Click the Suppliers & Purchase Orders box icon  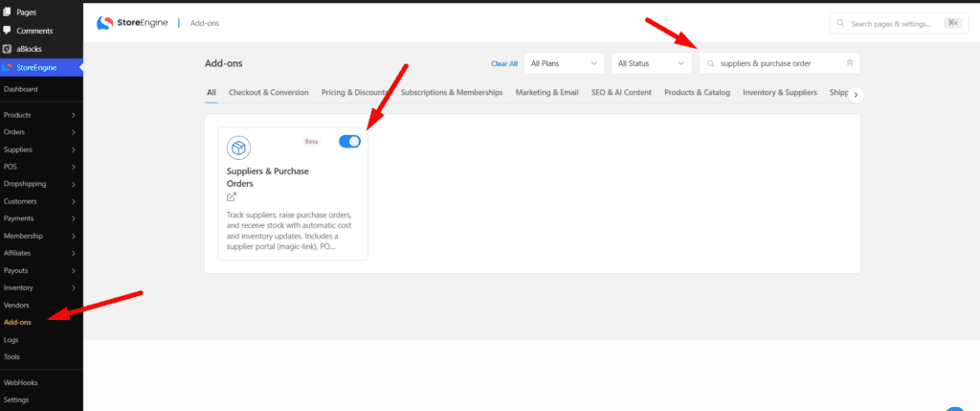click(238, 148)
